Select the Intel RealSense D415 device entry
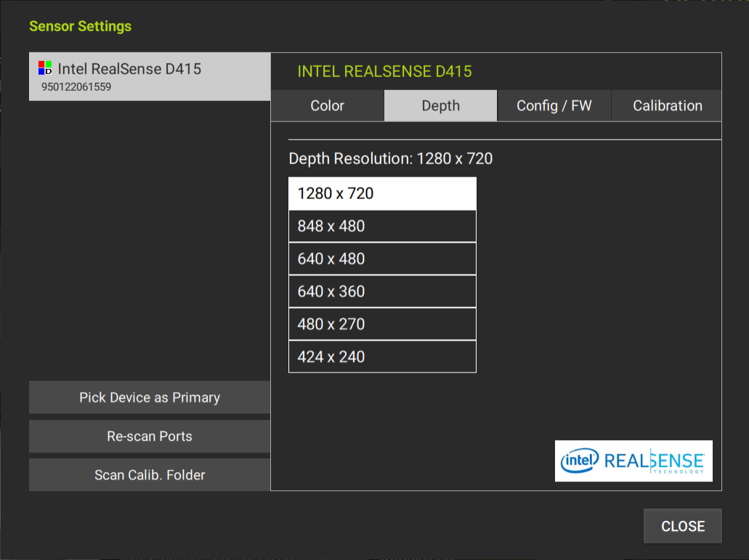Screen dimensions: 749x560 [x=150, y=76]
